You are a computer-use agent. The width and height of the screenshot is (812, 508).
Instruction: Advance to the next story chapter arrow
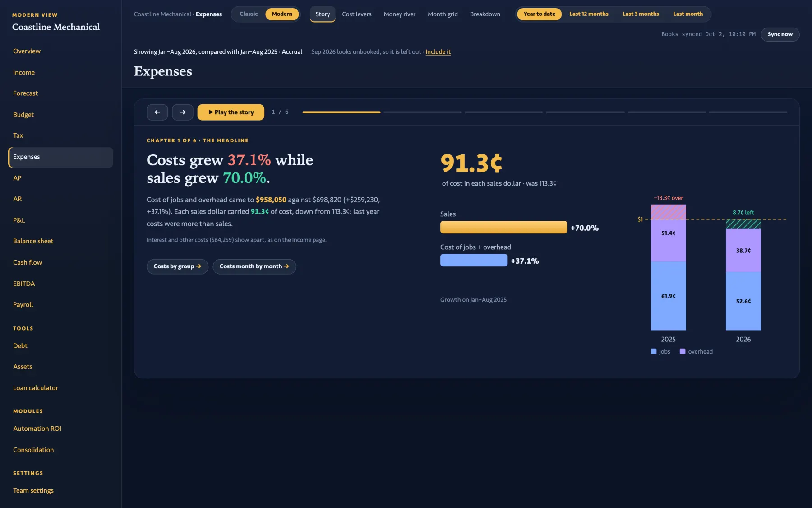coord(182,112)
